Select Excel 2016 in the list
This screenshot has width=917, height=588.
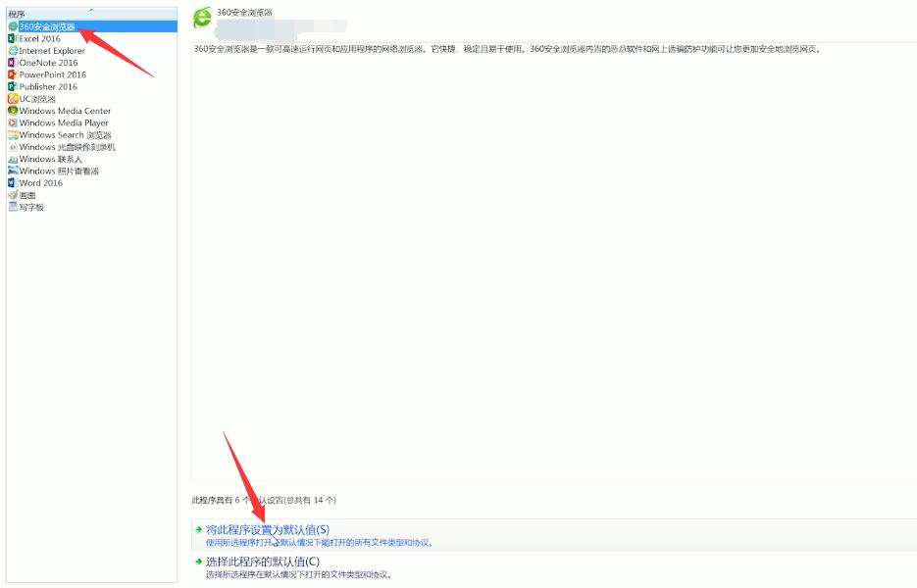(40, 38)
